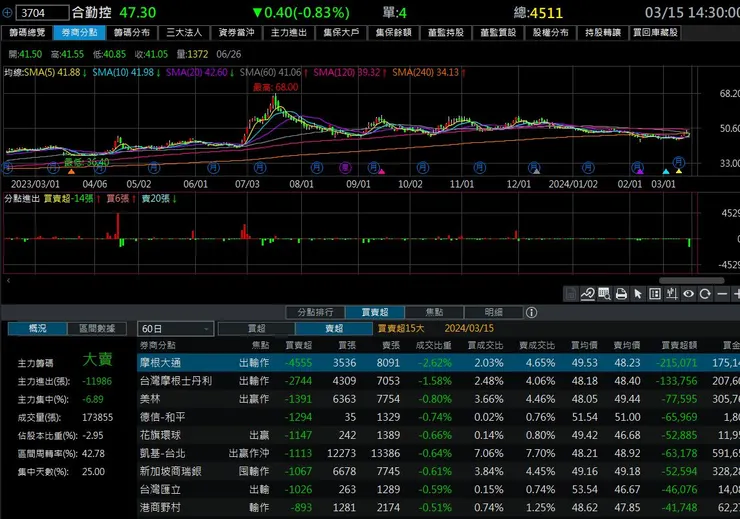Select the 摩根大通 broker row

coord(438,363)
